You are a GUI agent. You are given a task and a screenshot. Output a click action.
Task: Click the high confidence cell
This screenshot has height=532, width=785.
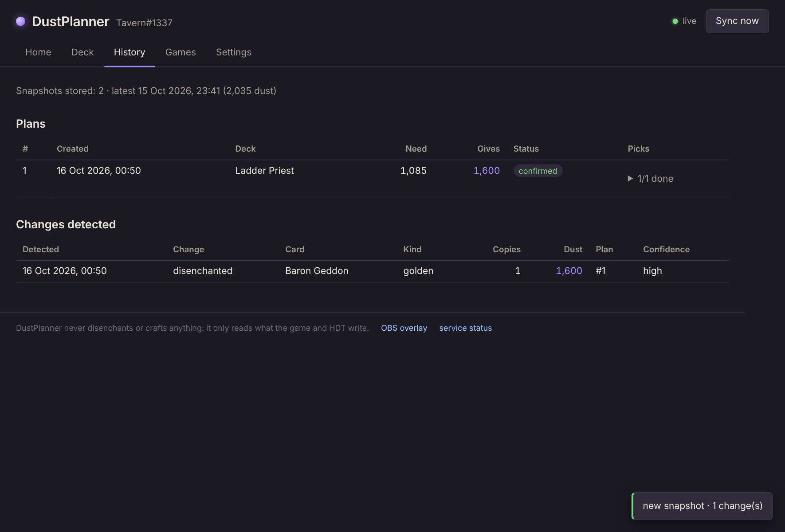652,271
